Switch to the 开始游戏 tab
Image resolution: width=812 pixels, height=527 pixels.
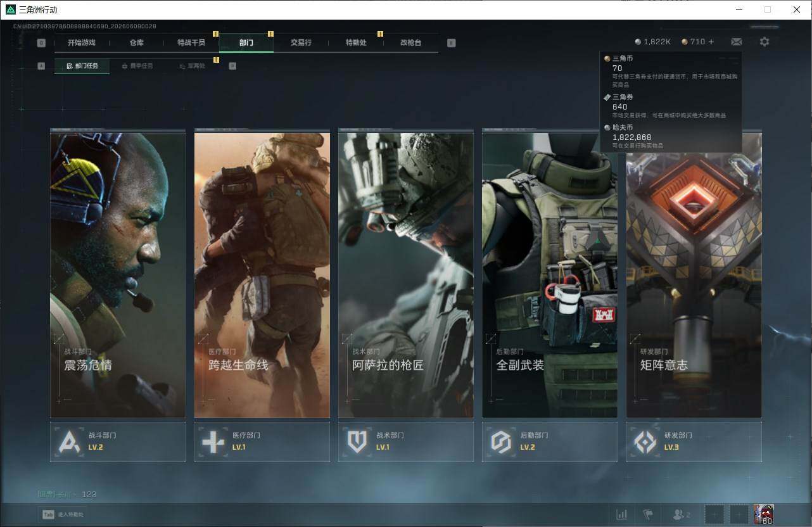82,42
